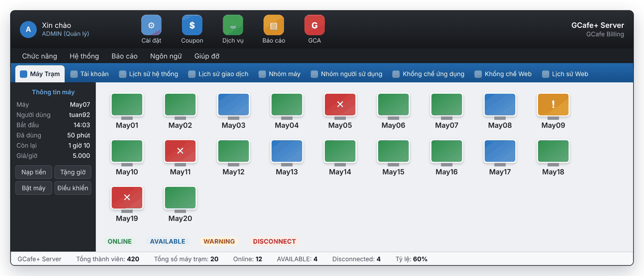Screen dimensions: 644x276
Task: Open the Lịch sử hệ thống tab
Action: pos(149,74)
